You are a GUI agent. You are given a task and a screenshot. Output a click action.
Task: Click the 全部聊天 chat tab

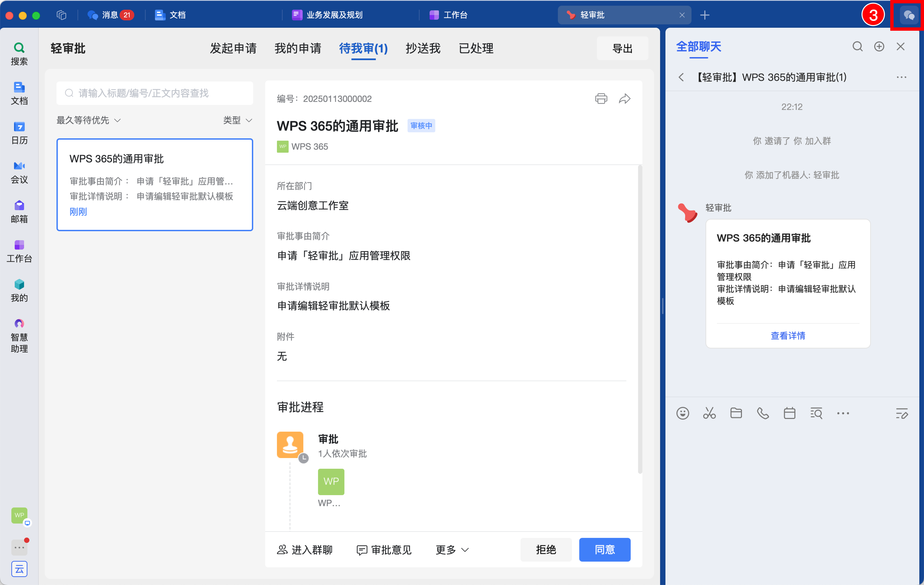[698, 47]
